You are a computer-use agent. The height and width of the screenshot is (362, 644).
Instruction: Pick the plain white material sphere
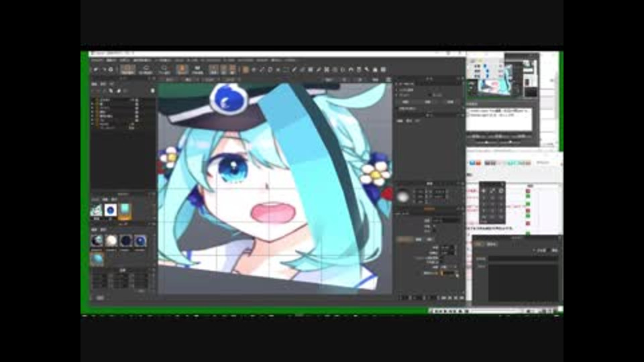click(111, 241)
